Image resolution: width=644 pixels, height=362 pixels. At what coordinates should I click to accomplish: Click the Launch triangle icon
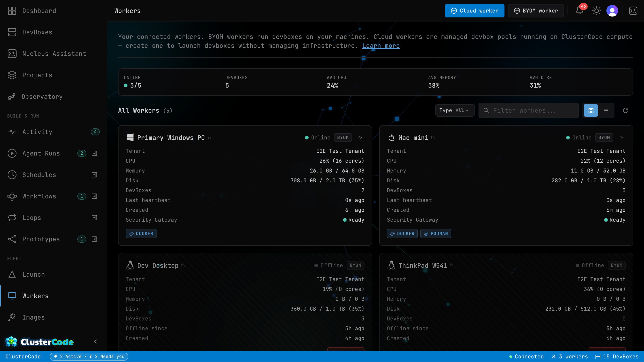(12, 275)
